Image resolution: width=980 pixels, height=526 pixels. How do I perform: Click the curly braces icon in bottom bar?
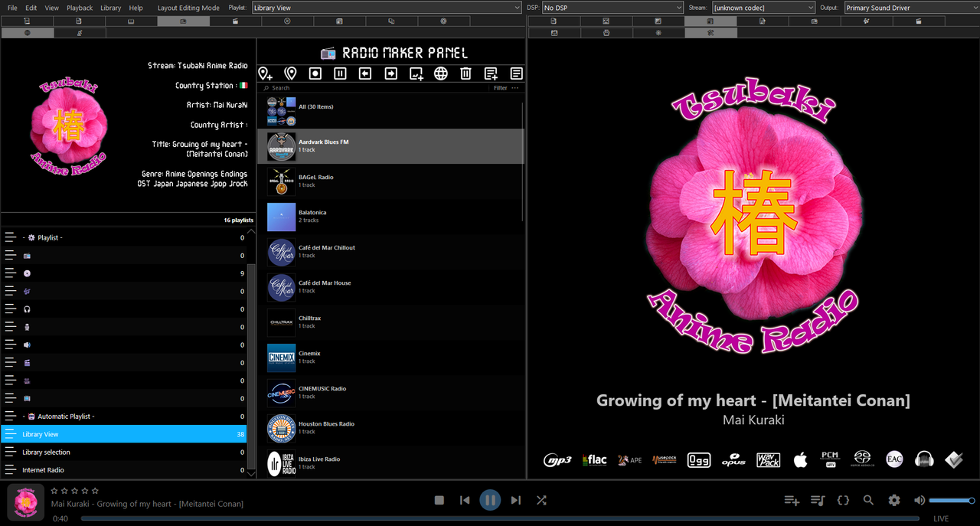[x=843, y=500]
